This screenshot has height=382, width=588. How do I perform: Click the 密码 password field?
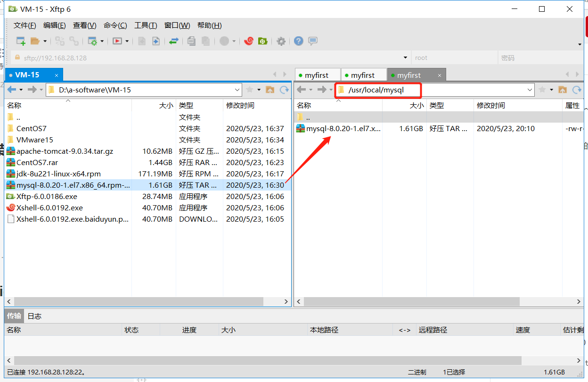click(x=540, y=58)
